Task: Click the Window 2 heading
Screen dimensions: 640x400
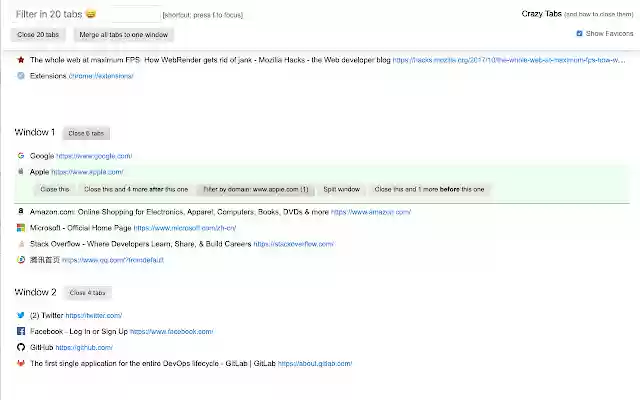Action: pyautogui.click(x=35, y=292)
